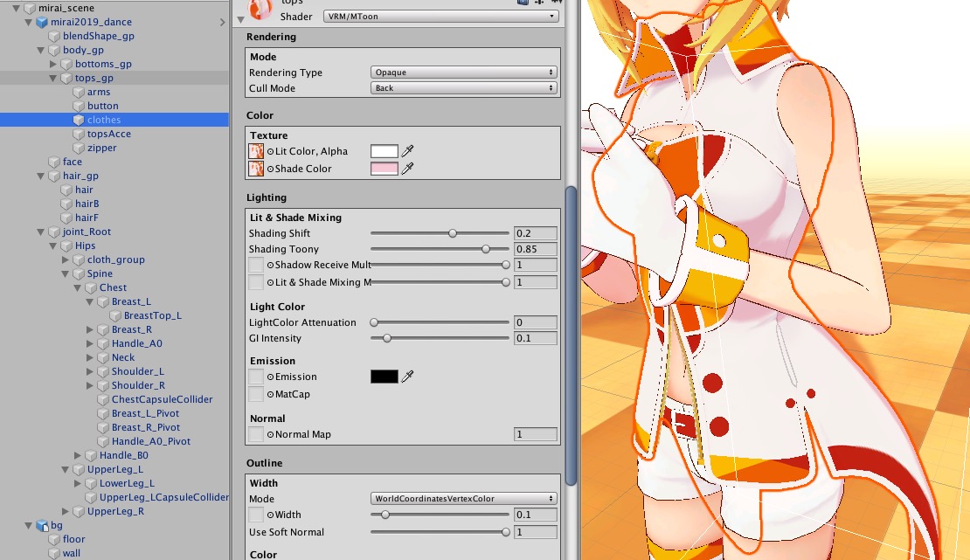Click Lit Color texture thumbnail
The height and width of the screenshot is (560, 970).
coord(255,151)
